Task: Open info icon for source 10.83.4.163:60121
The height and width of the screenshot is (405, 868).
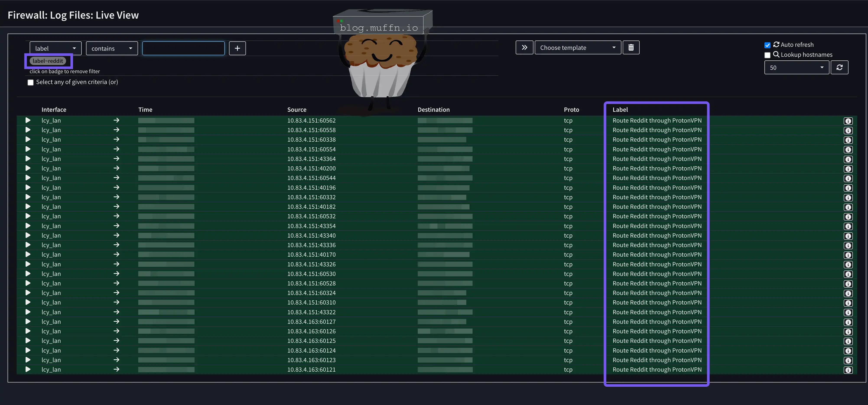Action: 848,370
